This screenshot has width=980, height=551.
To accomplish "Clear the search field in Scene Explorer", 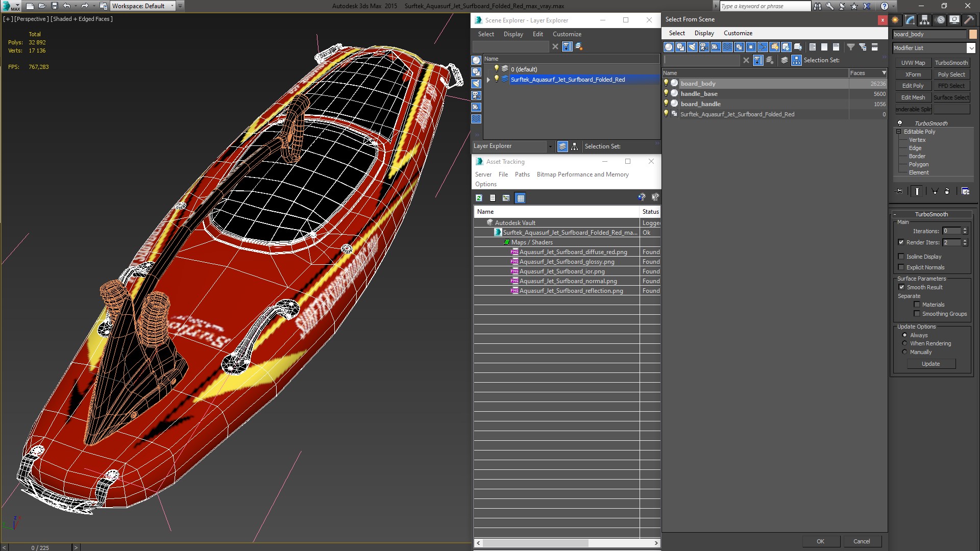I will (x=555, y=46).
